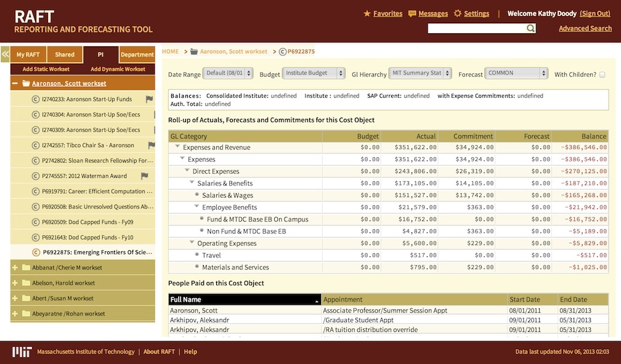621x364 pixels.
Task: Enable the With Children checkbox
Action: [x=603, y=75]
